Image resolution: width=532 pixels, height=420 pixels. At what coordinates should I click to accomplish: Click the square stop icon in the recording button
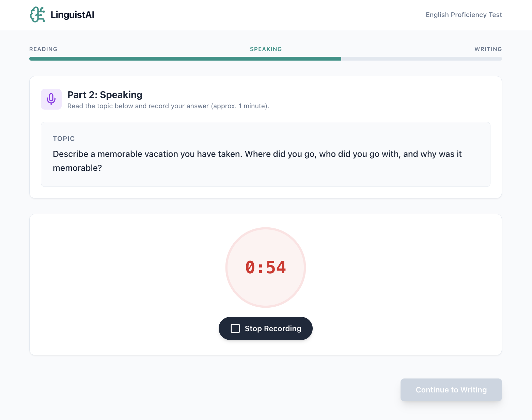point(235,328)
